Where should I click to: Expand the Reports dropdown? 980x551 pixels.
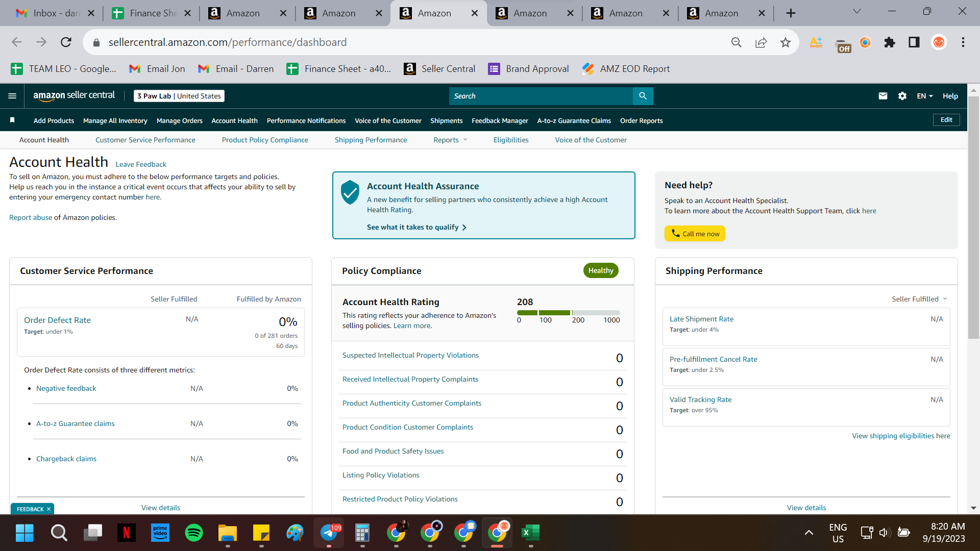click(x=450, y=140)
